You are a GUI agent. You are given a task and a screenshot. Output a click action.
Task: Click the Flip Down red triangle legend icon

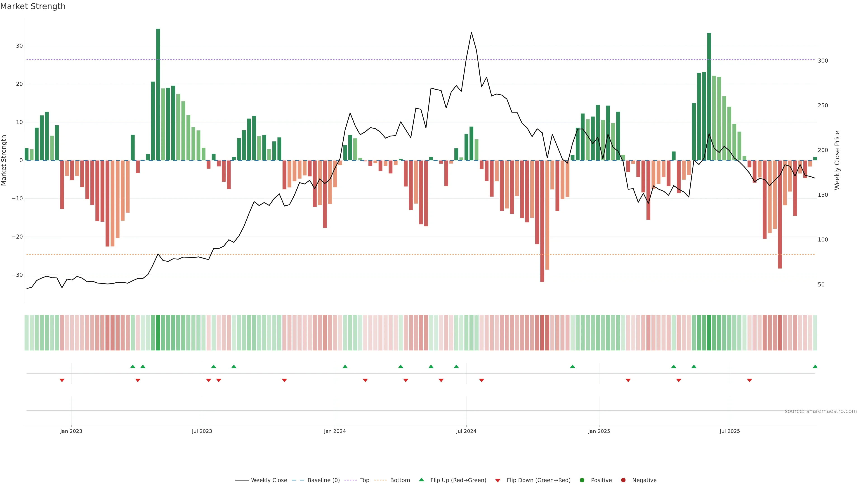pyautogui.click(x=498, y=481)
